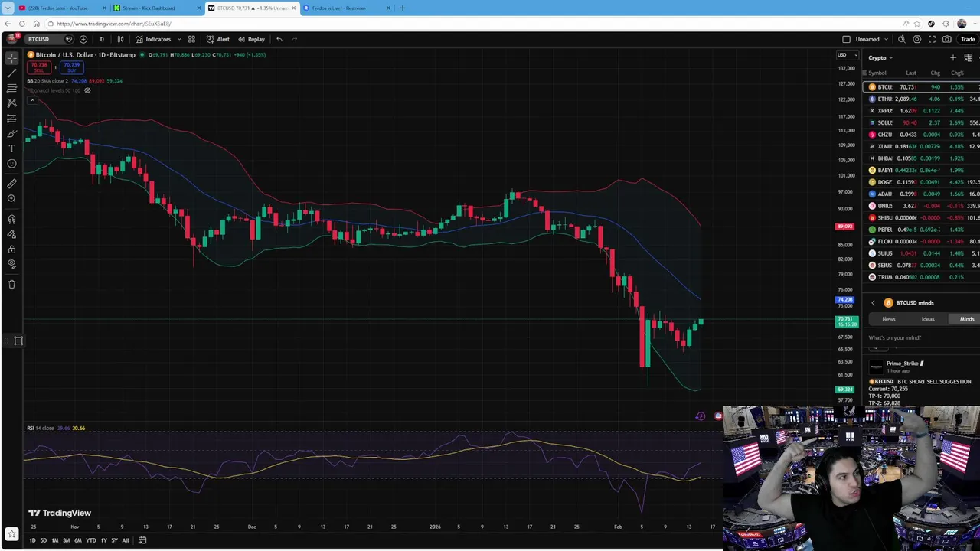Go back from BTCUSD minds panel
This screenshot has height=551, width=980.
pos(873,303)
